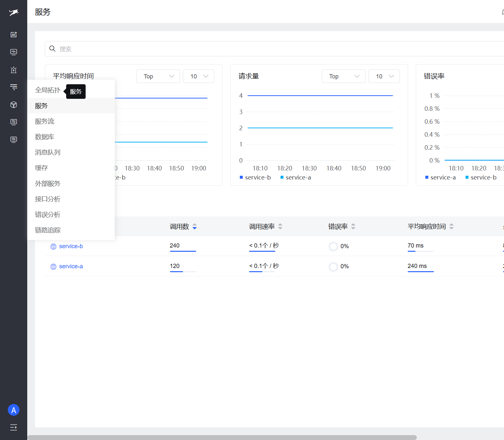Open the 10 count dropdown in 平均响应时间 panel
504x440 pixels.
coord(198,76)
